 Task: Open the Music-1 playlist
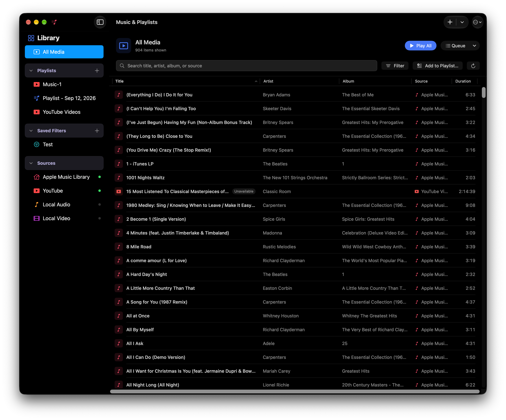pyautogui.click(x=64, y=84)
